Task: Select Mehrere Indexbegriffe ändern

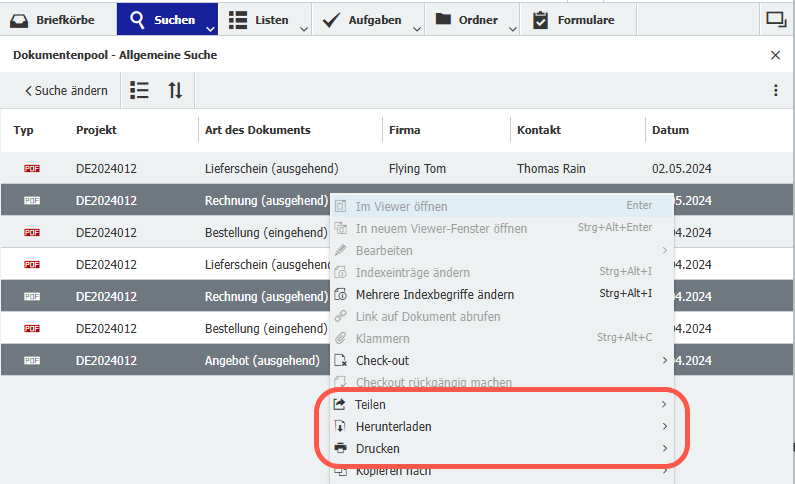Action: [x=435, y=294]
